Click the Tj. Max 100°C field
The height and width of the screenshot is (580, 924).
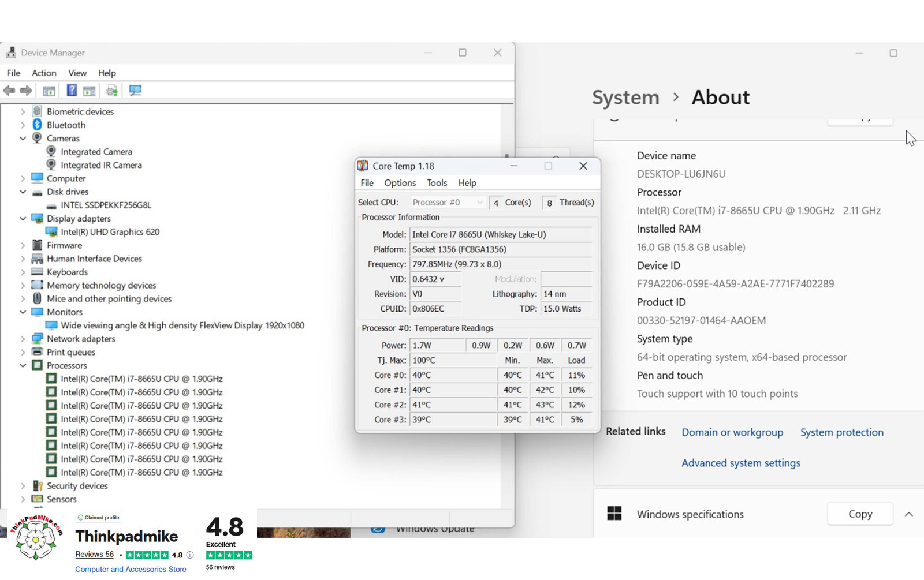pos(453,360)
